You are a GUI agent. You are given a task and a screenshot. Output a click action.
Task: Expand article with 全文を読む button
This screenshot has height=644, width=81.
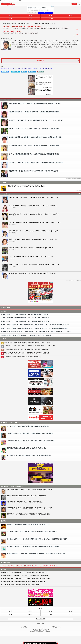coord(40,60)
